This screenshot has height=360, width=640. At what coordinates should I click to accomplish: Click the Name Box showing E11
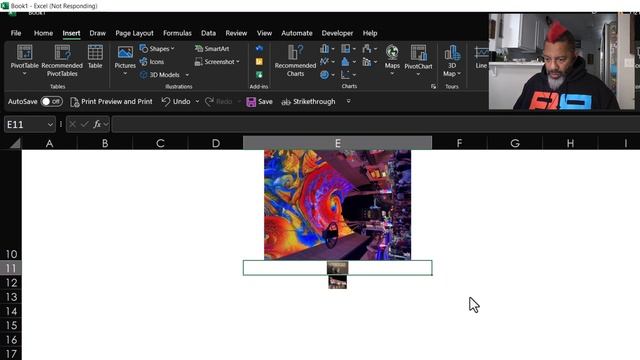click(x=24, y=124)
